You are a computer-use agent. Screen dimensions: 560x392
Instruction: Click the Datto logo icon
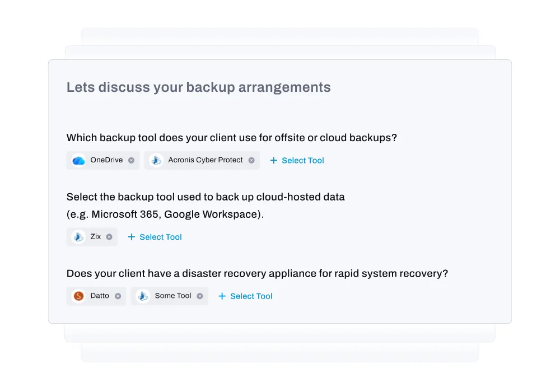[78, 296]
